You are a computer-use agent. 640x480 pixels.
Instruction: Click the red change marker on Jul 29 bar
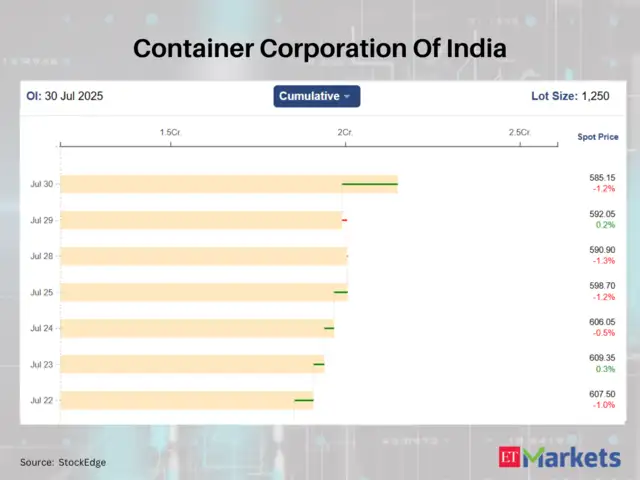click(x=344, y=220)
